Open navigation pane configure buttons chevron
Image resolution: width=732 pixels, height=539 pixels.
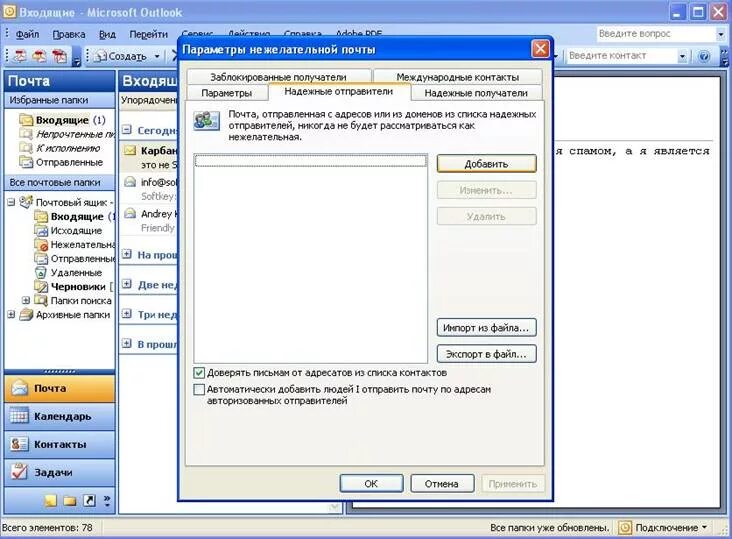coord(107,501)
